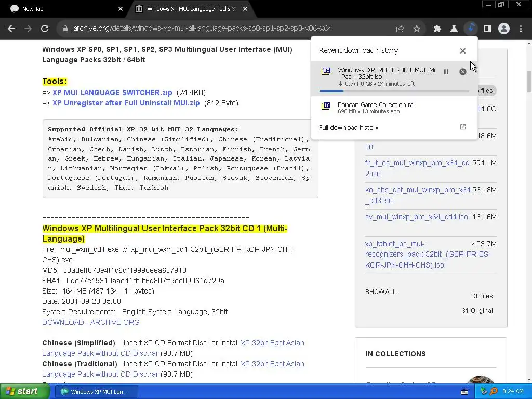Click the MD5 hash value text
This screenshot has width=532, height=399.
point(125,270)
